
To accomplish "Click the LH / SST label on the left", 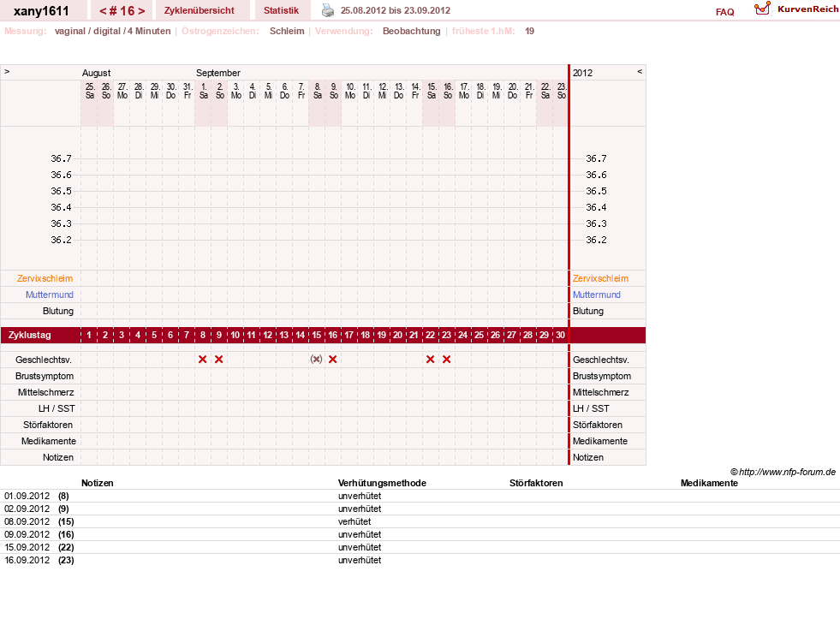I will pyautogui.click(x=57, y=408).
